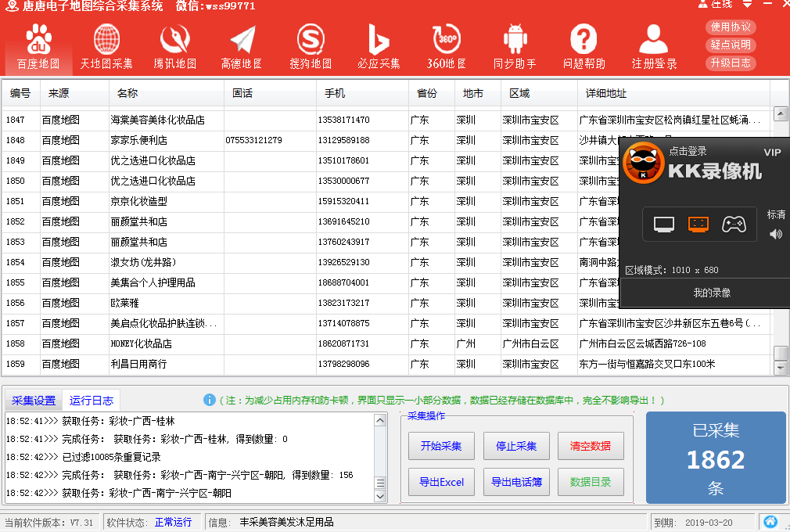
Task: Click the data table scrollbar down arrow
Action: [781, 368]
